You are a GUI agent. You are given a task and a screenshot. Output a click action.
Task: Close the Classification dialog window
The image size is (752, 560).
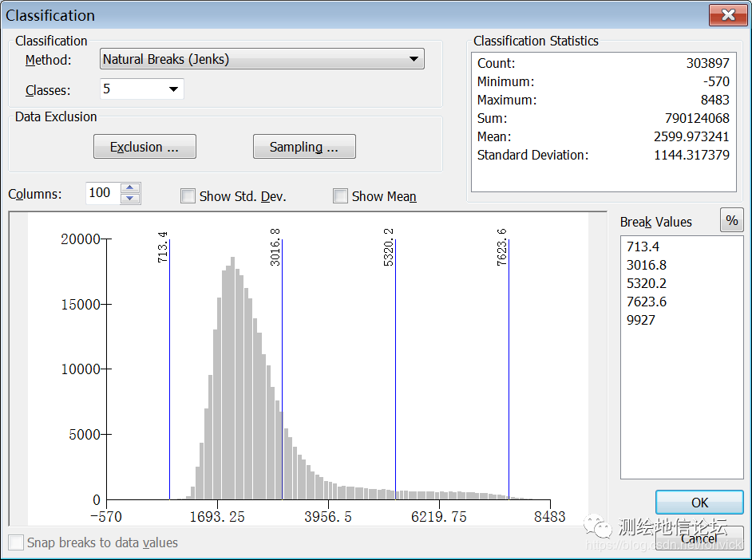pos(727,15)
